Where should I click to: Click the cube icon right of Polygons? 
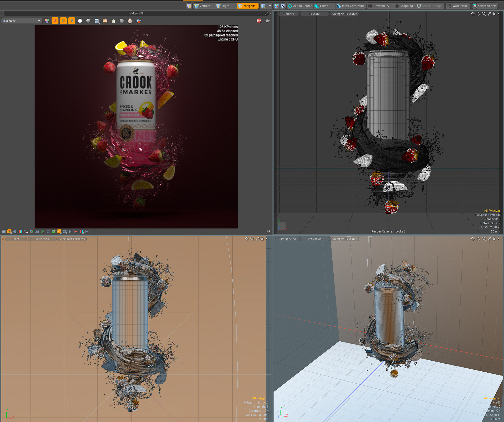pyautogui.click(x=263, y=6)
